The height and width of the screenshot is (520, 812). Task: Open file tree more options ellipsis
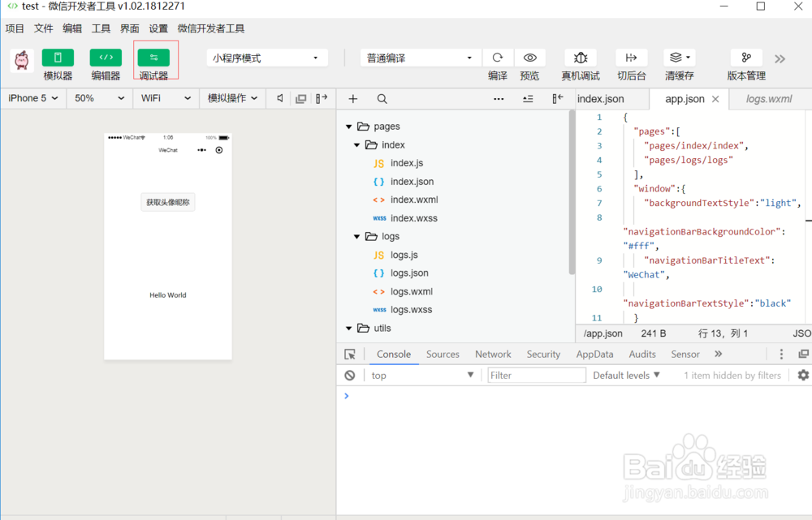pos(499,99)
